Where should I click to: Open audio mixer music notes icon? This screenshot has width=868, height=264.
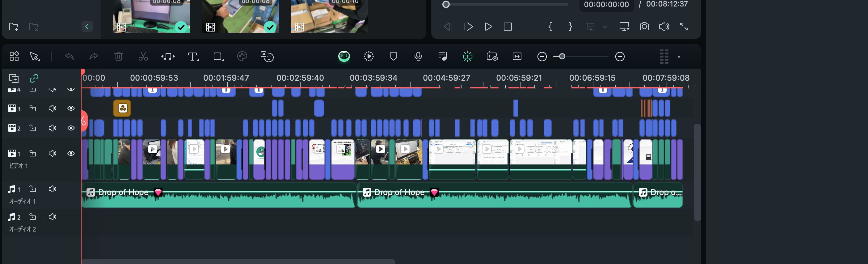[x=443, y=56]
